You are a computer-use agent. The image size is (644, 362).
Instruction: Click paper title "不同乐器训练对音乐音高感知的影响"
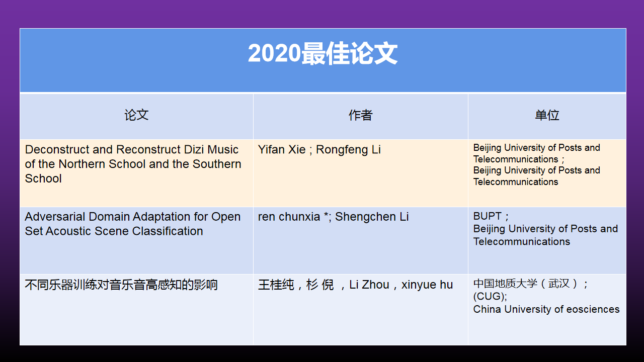click(121, 285)
